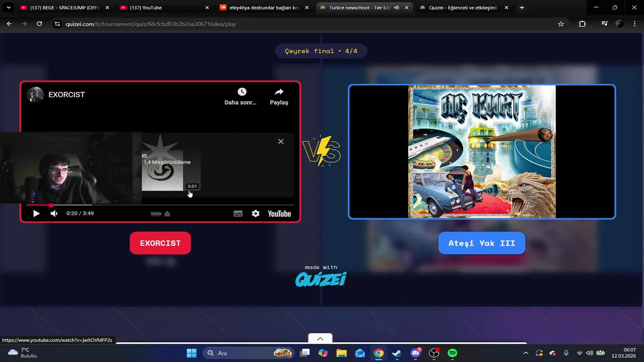Open the EXORCIST video title link

[66, 95]
